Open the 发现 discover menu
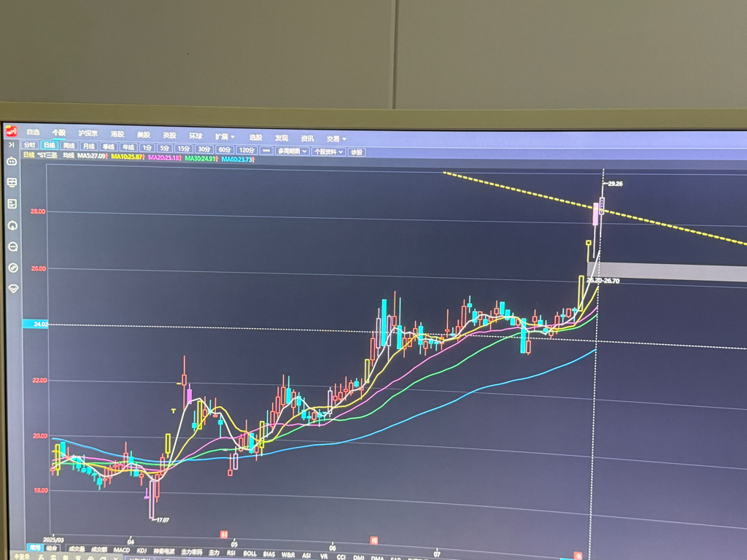The width and height of the screenshot is (747, 560). click(x=282, y=138)
